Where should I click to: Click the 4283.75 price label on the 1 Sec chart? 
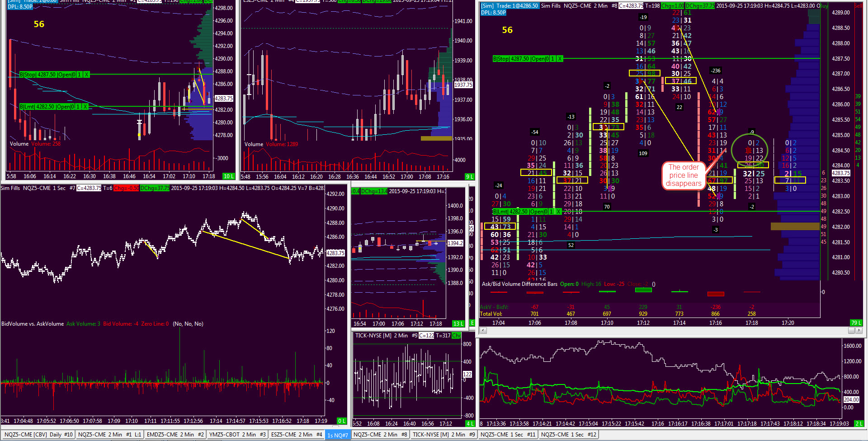[x=336, y=253]
